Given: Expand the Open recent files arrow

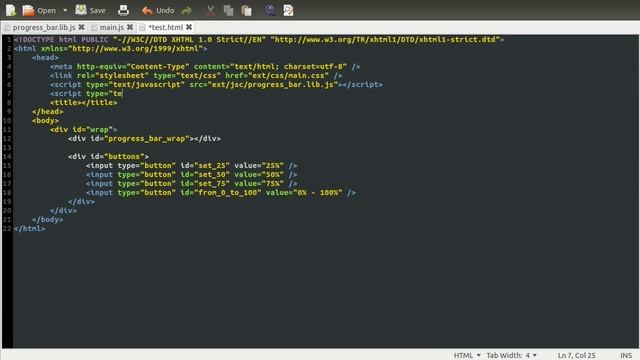Looking at the screenshot, I should (65, 10).
